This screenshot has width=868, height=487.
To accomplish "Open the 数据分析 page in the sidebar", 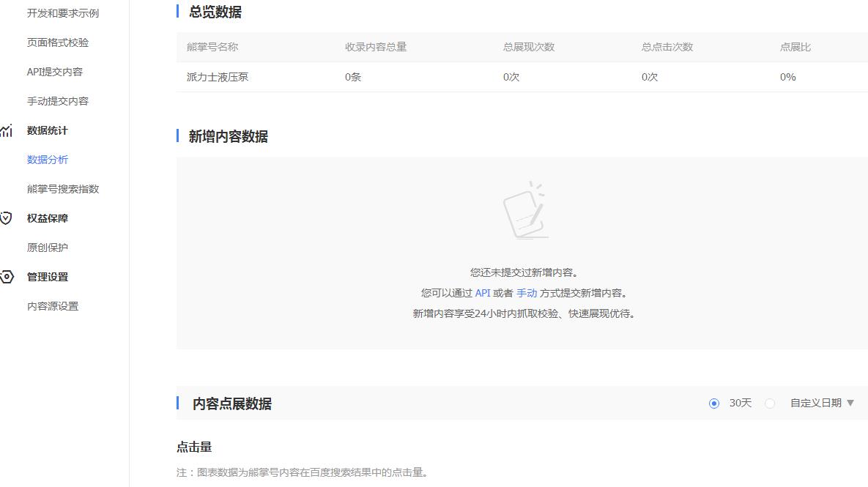I will click(46, 160).
